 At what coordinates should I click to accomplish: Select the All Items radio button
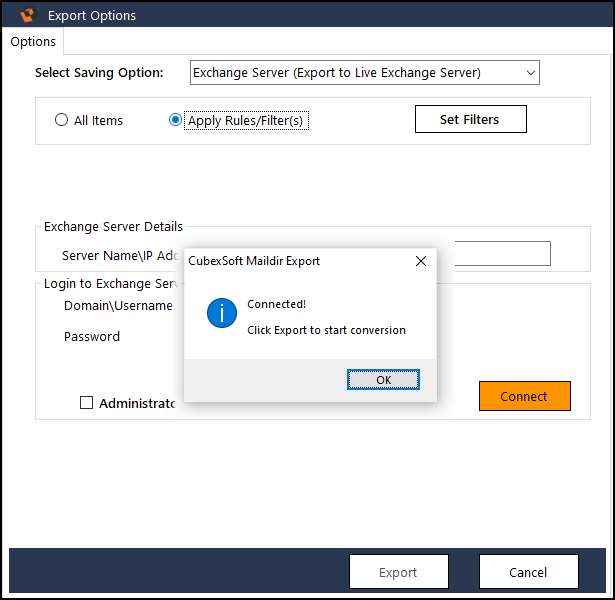61,120
